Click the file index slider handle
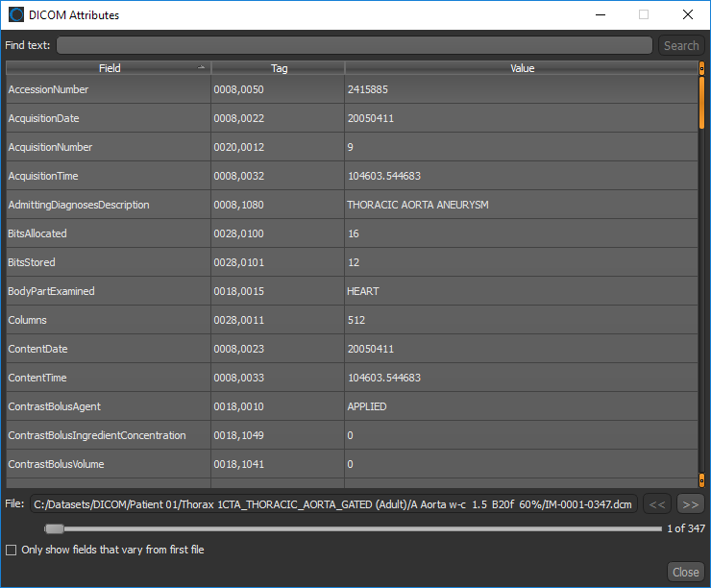711x588 pixels. [55, 528]
